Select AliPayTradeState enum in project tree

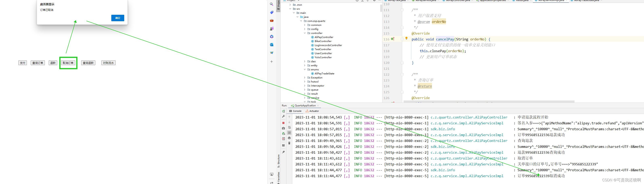[x=324, y=74]
